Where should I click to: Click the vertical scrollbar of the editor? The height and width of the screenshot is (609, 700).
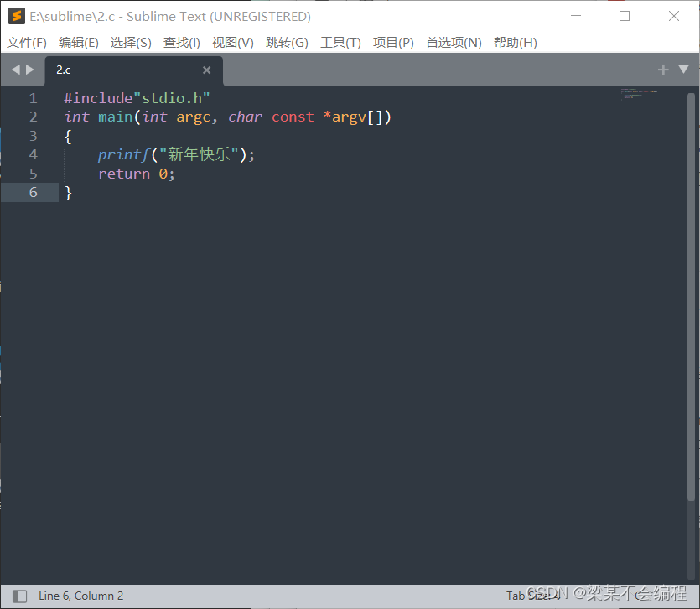click(691, 297)
